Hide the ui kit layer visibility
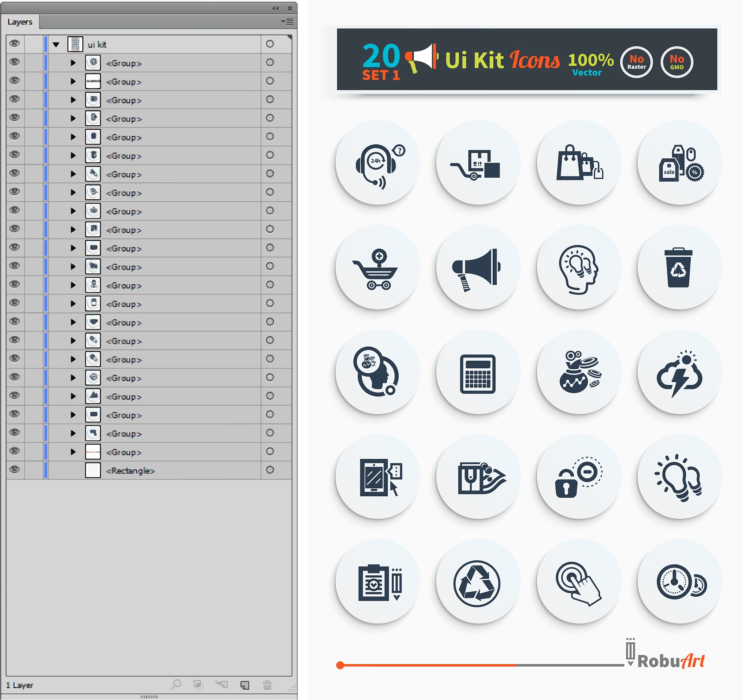This screenshot has height=700, width=743. [x=15, y=44]
